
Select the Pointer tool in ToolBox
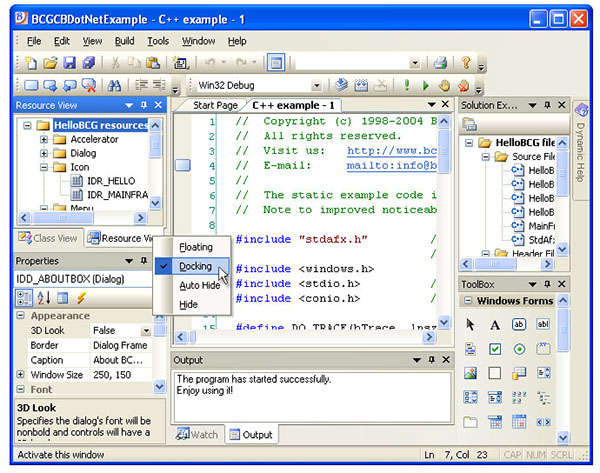tap(471, 324)
